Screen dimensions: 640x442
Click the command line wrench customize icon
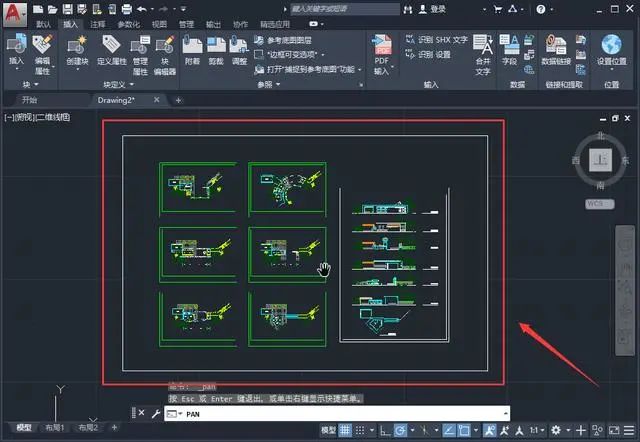(156, 413)
